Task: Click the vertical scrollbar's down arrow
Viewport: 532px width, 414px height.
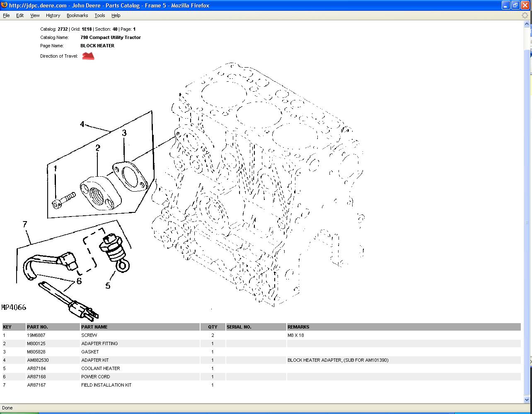Action: 527,400
